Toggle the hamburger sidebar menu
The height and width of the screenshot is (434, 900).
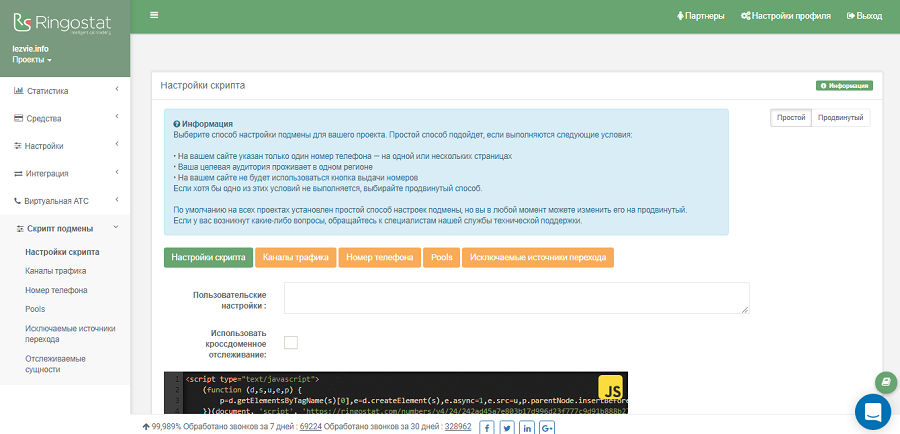point(154,16)
